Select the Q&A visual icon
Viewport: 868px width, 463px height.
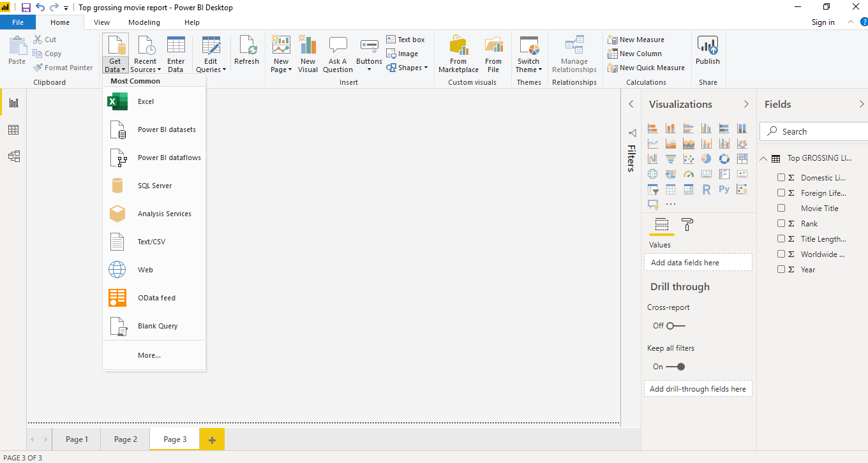tap(653, 205)
